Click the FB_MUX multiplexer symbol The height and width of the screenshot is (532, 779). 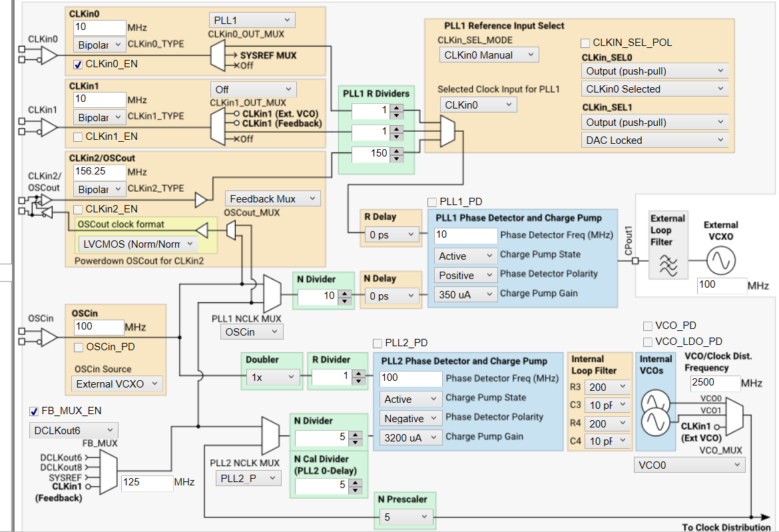109,472
